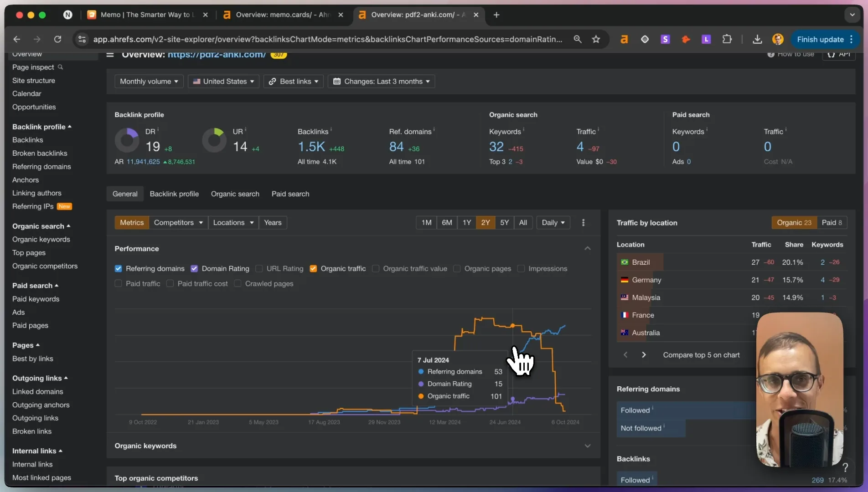Open the Ahrefs toolbar extension icon
Image resolution: width=868 pixels, height=492 pixels.
[x=624, y=39]
